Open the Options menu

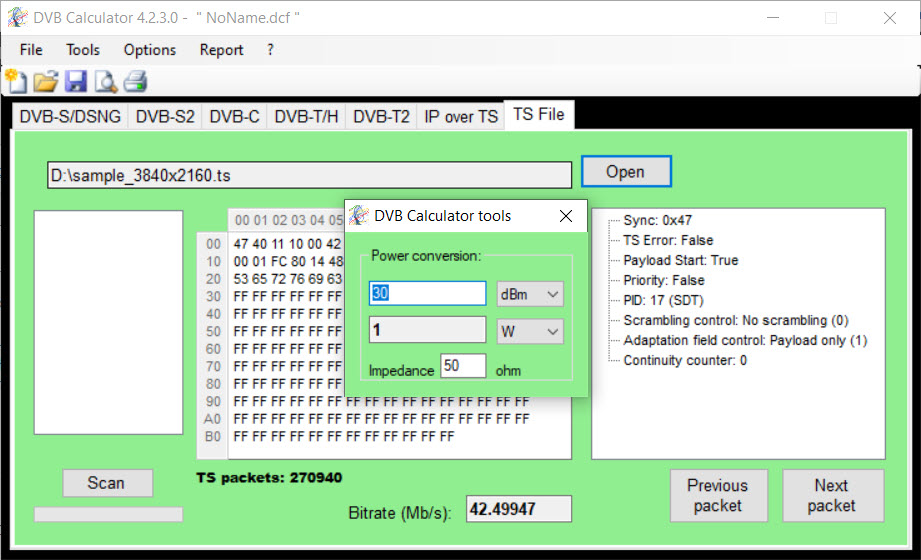tap(150, 50)
